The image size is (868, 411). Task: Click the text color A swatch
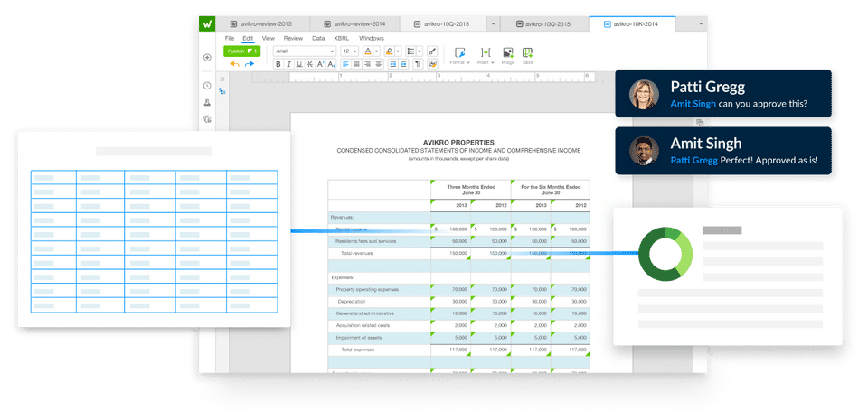(368, 51)
